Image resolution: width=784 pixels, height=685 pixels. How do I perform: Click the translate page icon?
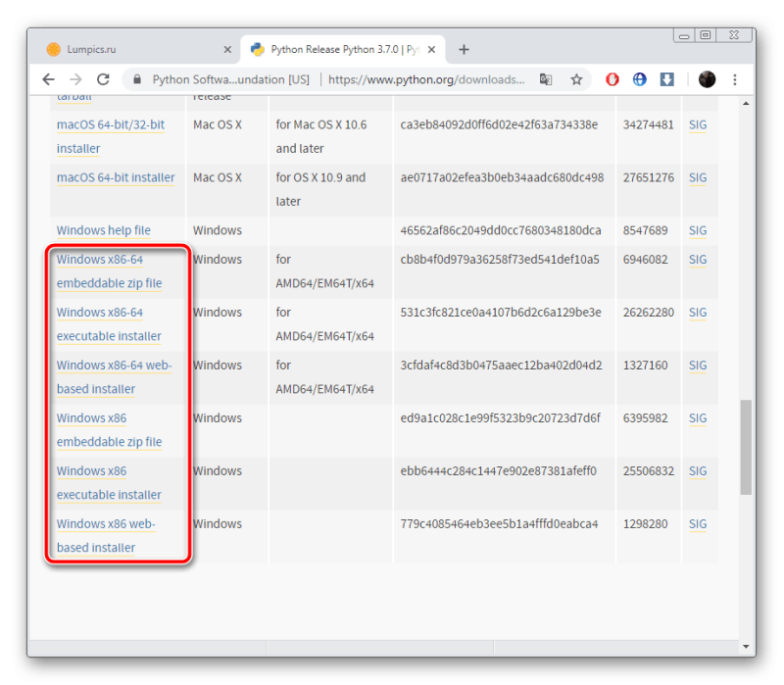(x=546, y=79)
